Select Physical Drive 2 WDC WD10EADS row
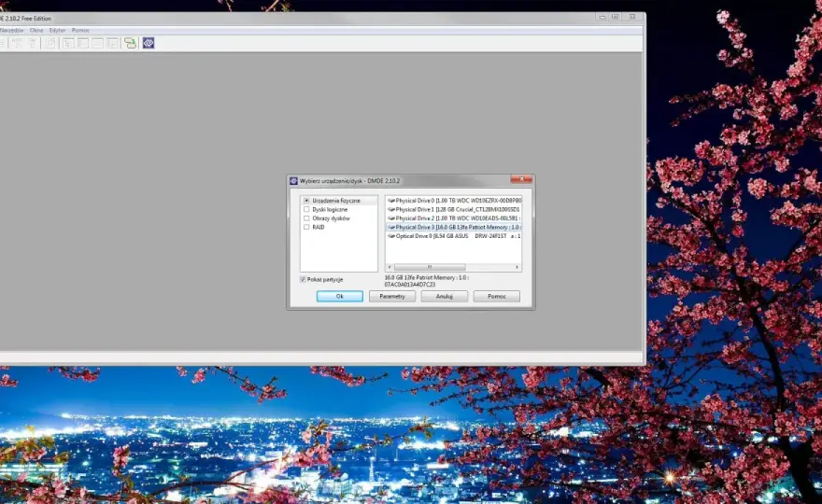The width and height of the screenshot is (822, 504). pyautogui.click(x=454, y=218)
